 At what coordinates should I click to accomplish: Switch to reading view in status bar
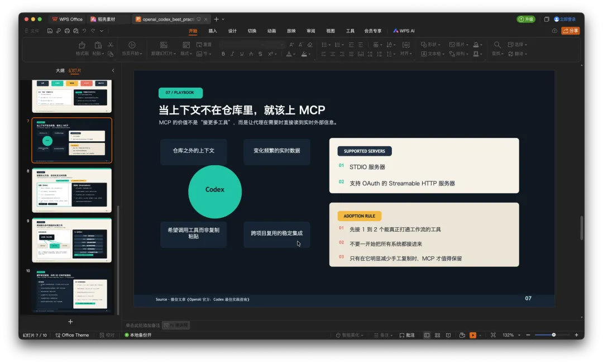448,335
